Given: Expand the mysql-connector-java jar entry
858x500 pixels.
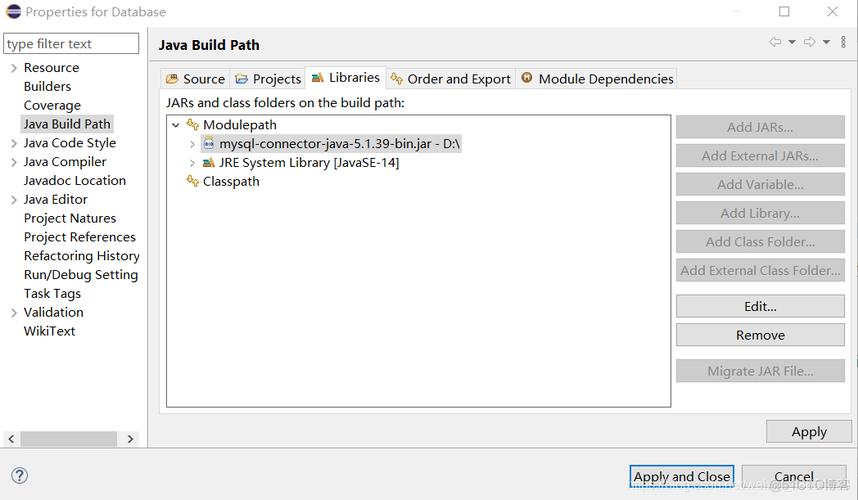Looking at the screenshot, I should point(192,144).
